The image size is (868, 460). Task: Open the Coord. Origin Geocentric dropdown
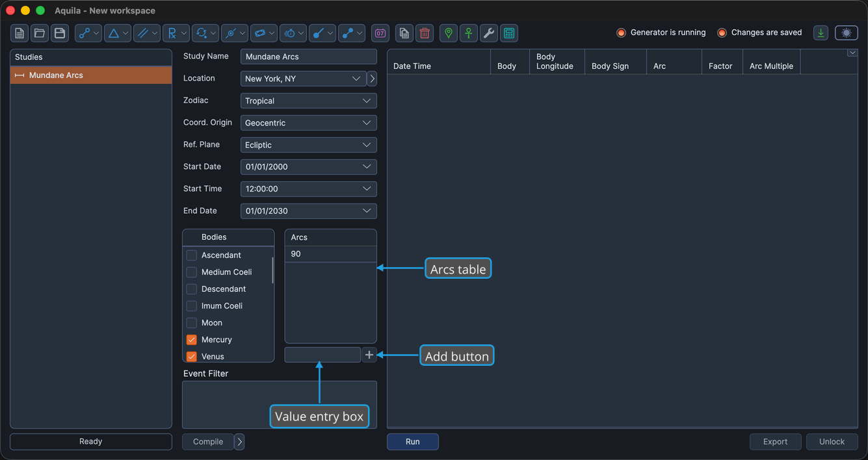(x=309, y=123)
